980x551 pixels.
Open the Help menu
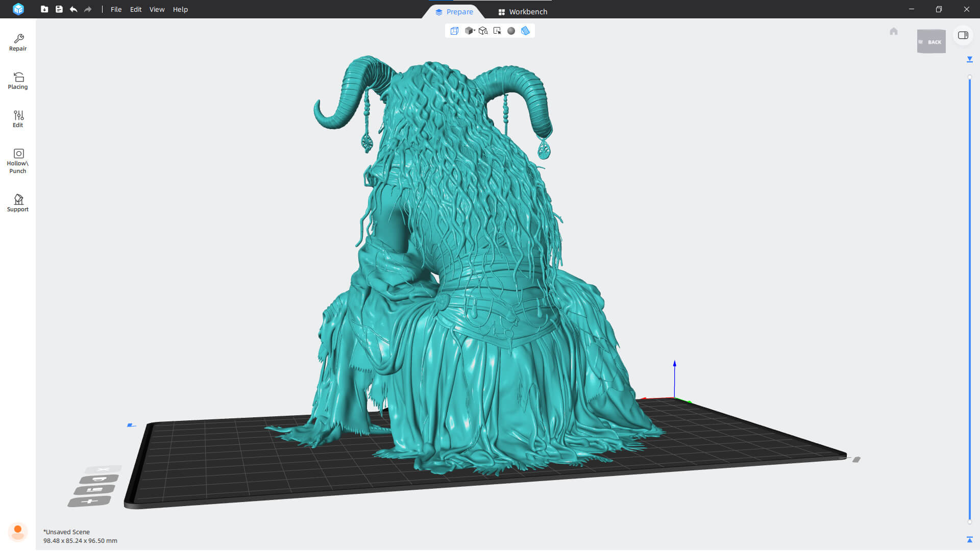point(180,9)
